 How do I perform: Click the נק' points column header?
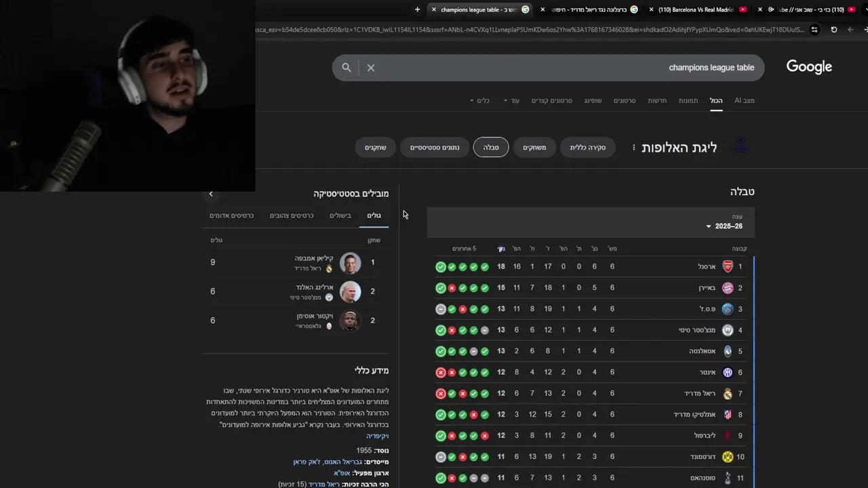(x=501, y=249)
